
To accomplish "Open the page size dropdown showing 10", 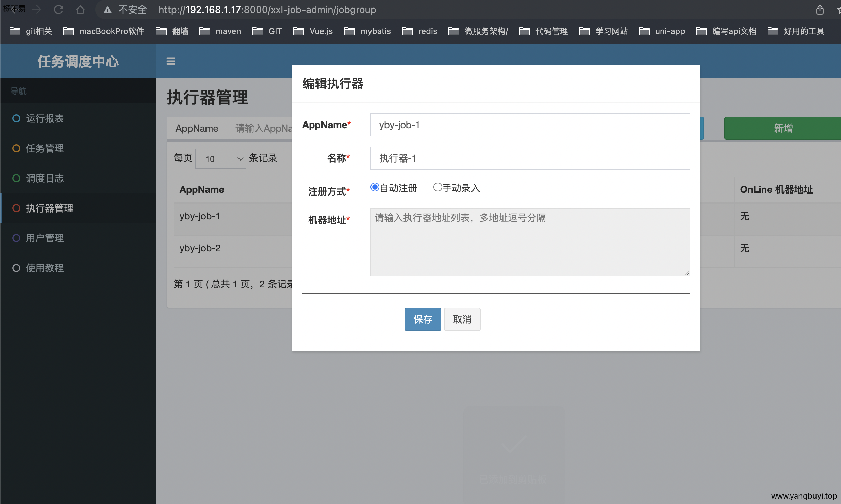I will [220, 159].
